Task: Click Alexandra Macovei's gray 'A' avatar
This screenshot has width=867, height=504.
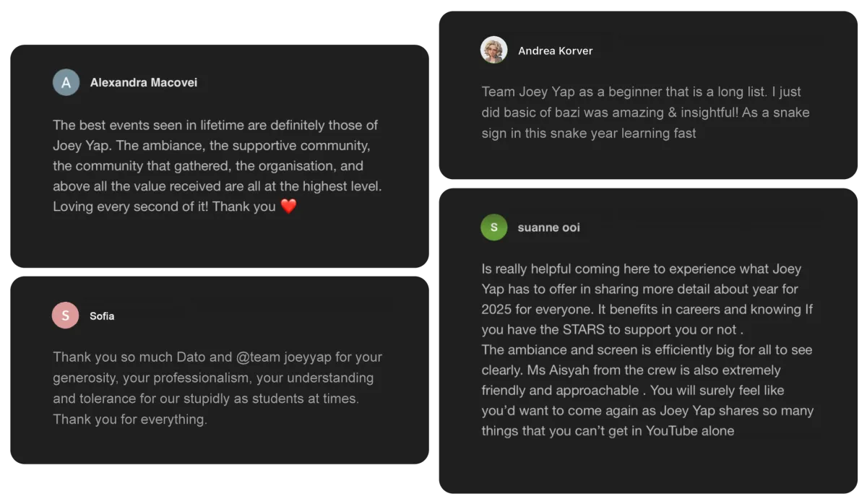Action: pyautogui.click(x=66, y=82)
